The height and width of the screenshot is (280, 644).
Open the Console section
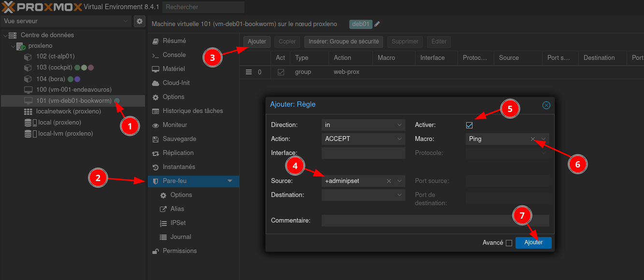click(x=174, y=55)
